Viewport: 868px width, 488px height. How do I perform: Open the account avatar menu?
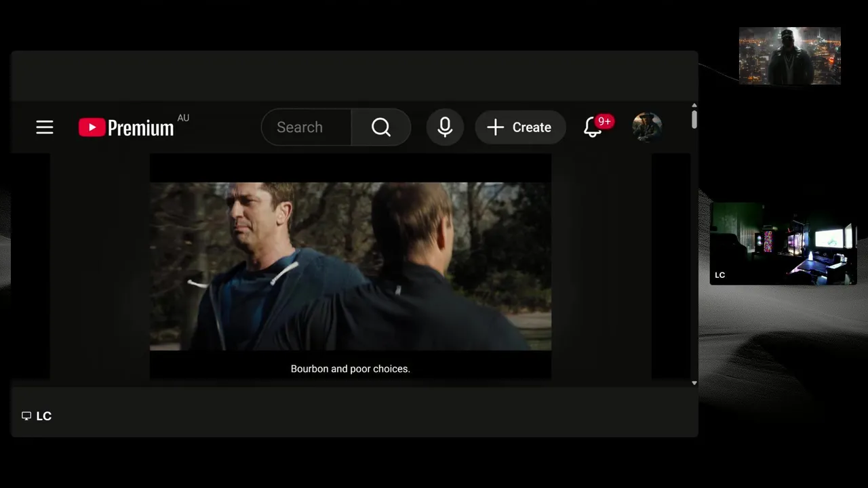647,127
